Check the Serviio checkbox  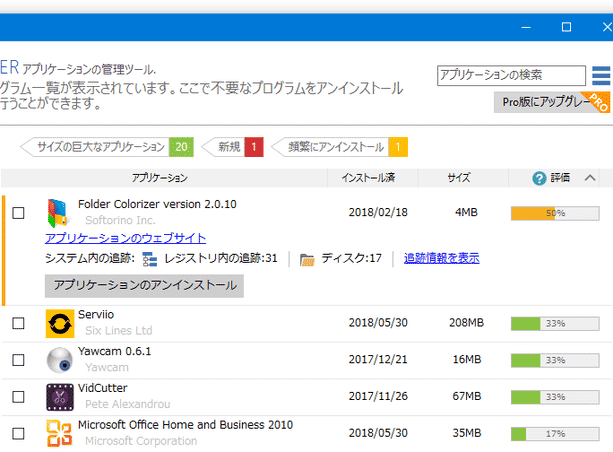point(18,323)
